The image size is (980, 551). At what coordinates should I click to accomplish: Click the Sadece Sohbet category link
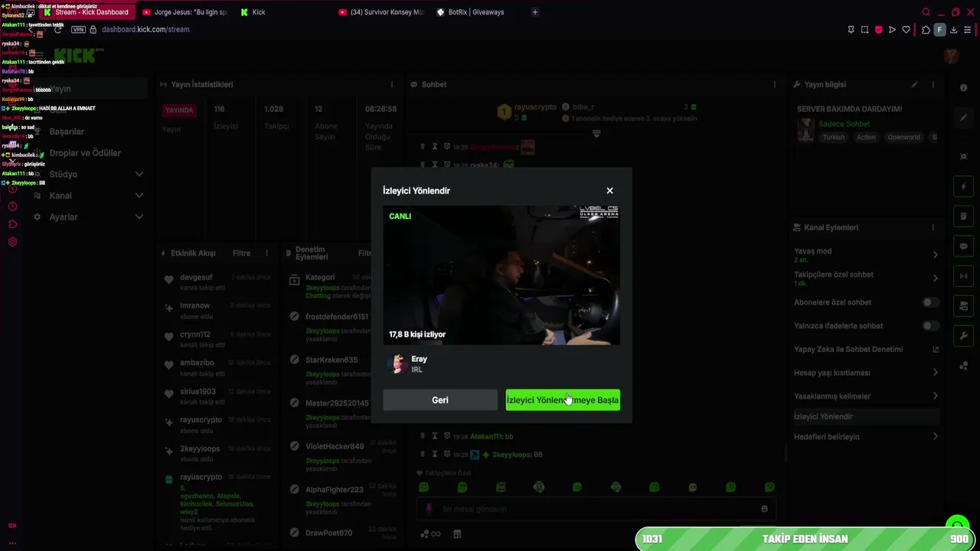tap(844, 124)
